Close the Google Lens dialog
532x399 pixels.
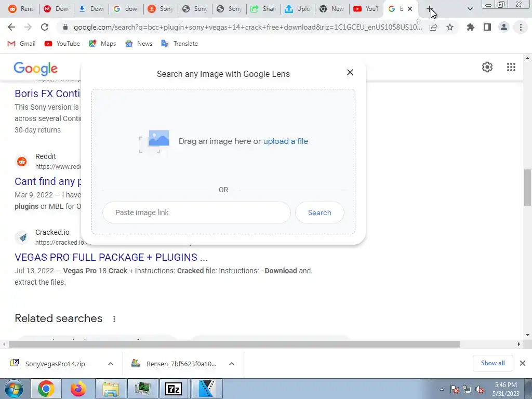click(350, 72)
